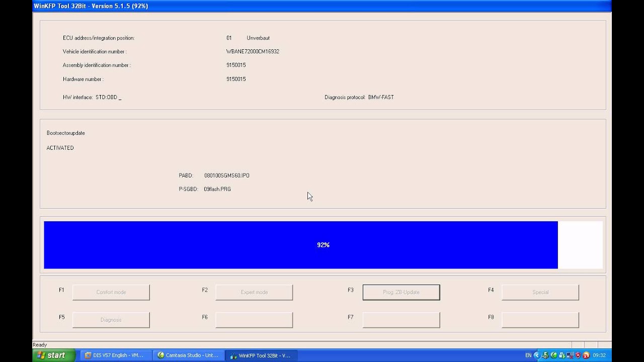644x362 pixels.
Task: Click the blank button beside F6
Action: pyautogui.click(x=254, y=320)
